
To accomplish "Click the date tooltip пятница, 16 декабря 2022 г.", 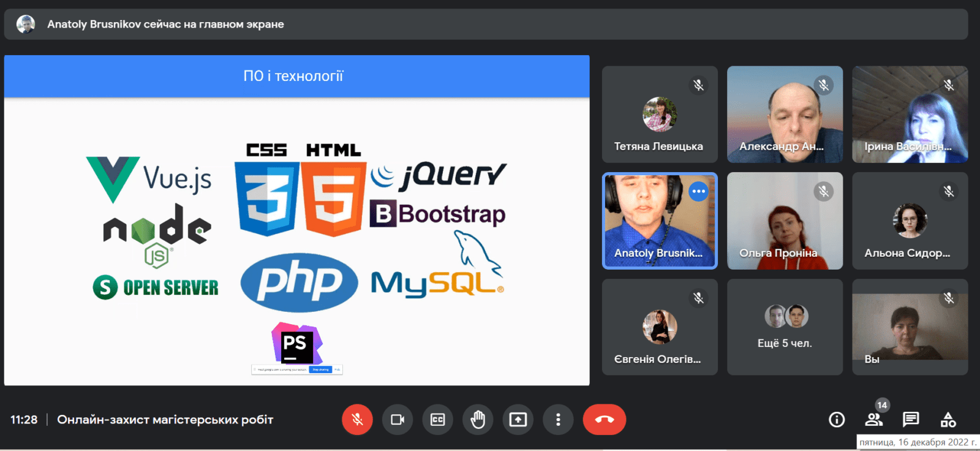I will tap(918, 442).
